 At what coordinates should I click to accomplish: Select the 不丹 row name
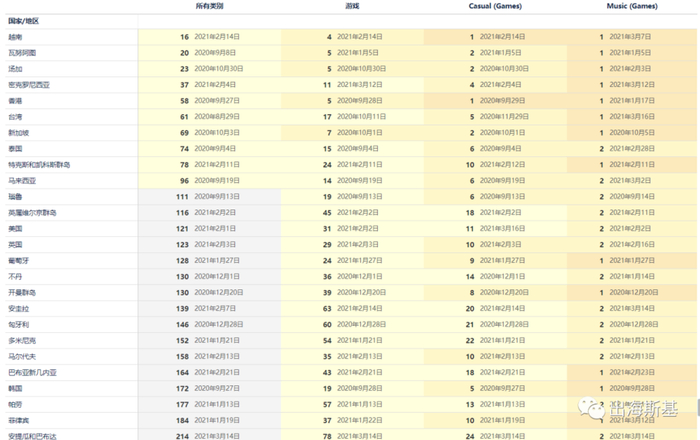pos(15,277)
